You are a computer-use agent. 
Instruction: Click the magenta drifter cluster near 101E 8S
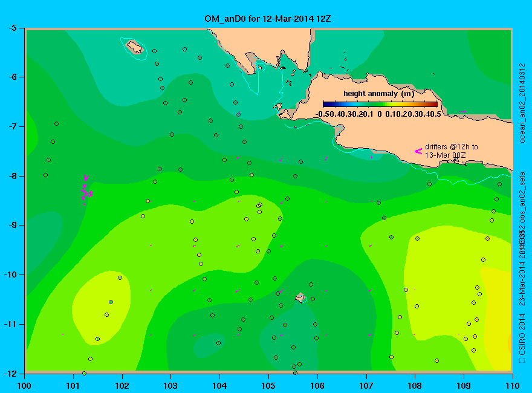tap(86, 190)
